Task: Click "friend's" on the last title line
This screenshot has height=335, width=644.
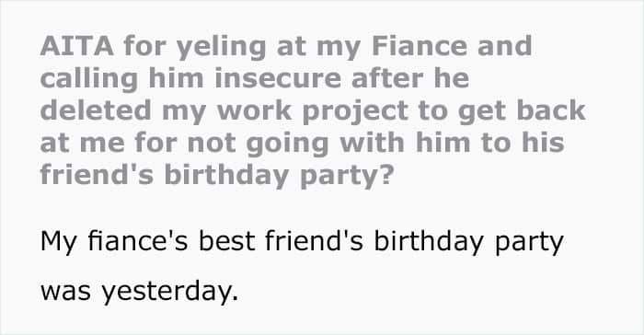Action: point(97,174)
